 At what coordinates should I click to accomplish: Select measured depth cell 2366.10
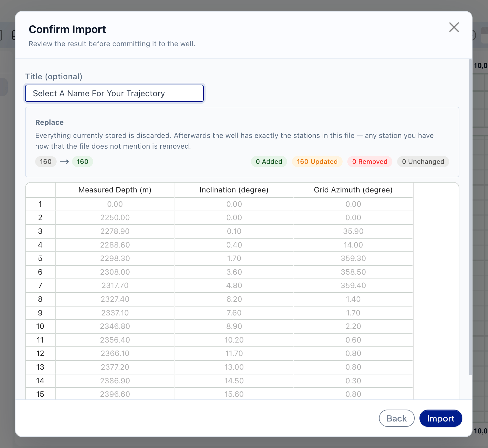(115, 354)
